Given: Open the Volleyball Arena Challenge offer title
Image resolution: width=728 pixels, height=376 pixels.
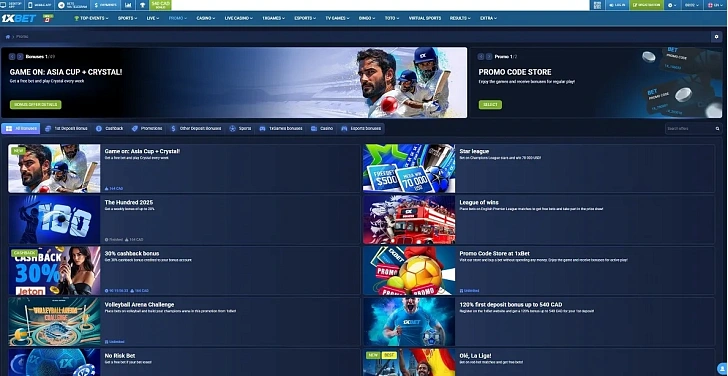Looking at the screenshot, I should coord(139,305).
